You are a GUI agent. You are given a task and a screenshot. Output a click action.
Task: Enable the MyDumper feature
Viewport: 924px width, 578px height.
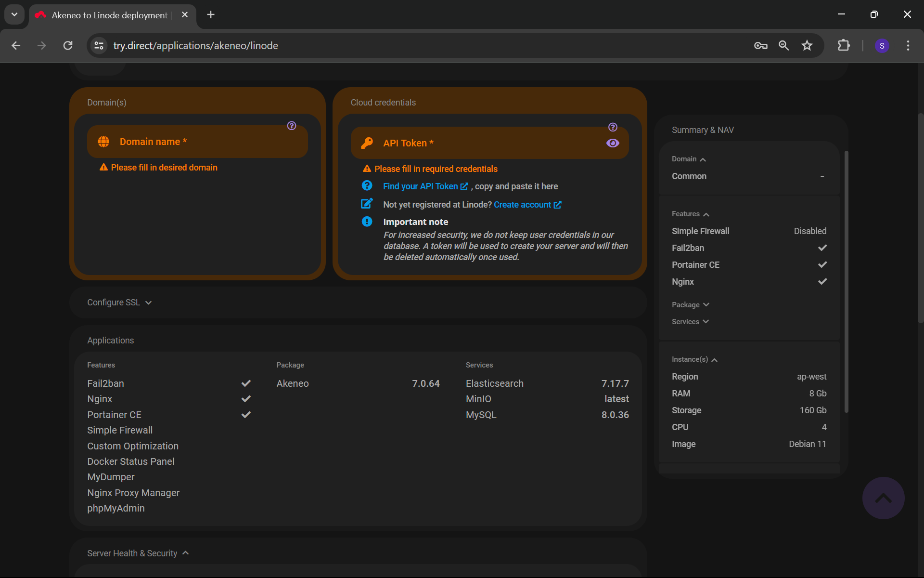pyautogui.click(x=111, y=477)
